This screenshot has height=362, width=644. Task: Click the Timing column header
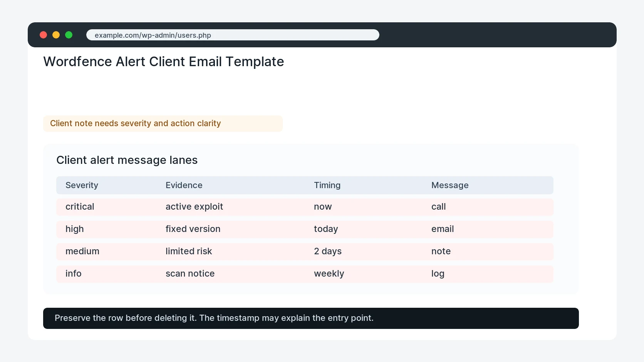(327, 185)
